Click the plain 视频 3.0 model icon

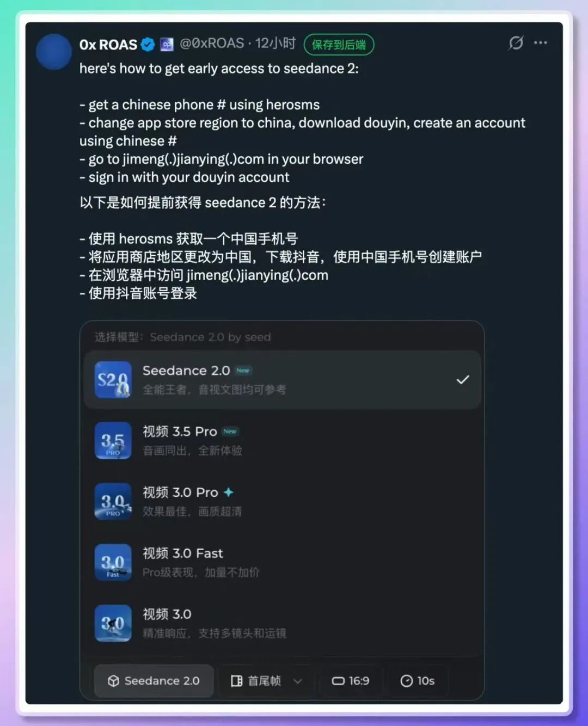click(x=113, y=624)
